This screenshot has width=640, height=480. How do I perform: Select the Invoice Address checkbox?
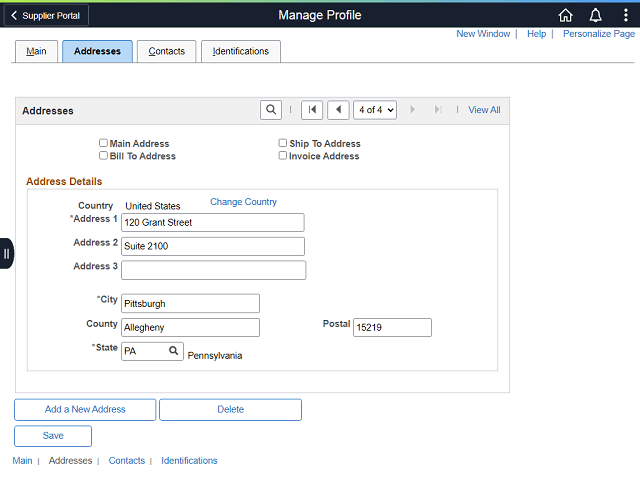(282, 156)
